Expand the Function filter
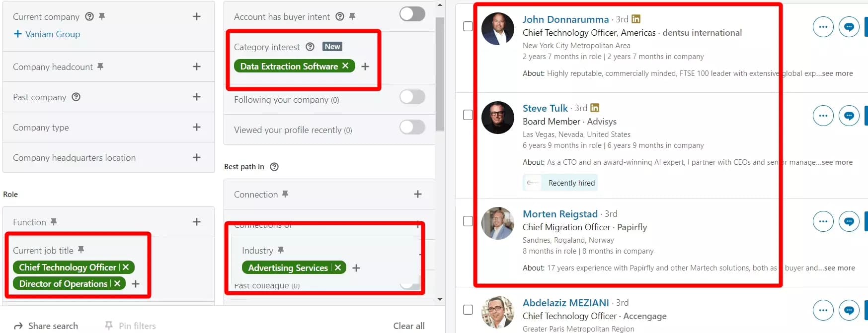The image size is (868, 333). [x=197, y=222]
